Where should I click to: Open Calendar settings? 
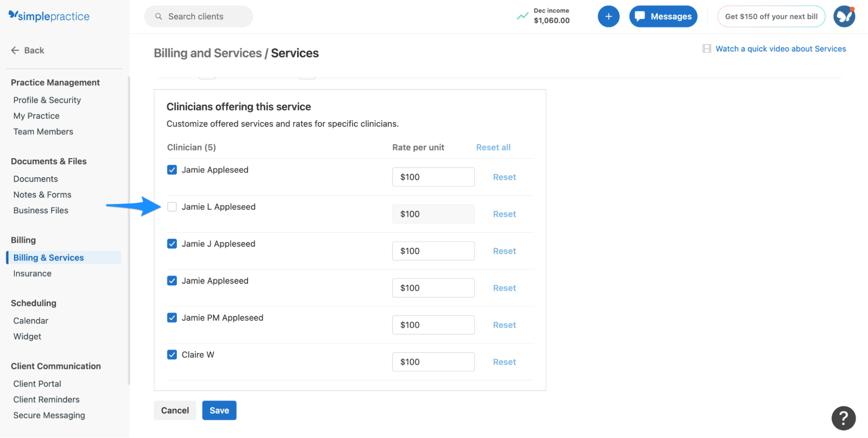(30, 321)
